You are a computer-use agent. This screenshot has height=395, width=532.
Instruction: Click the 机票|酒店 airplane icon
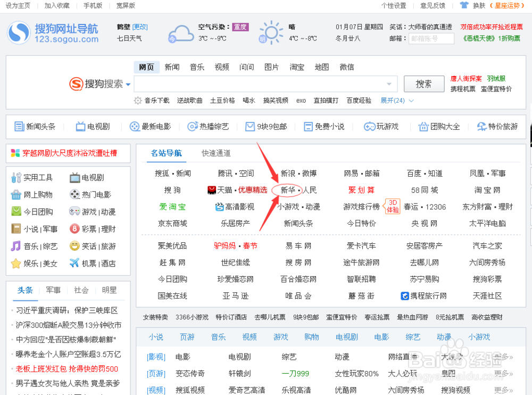click(74, 263)
